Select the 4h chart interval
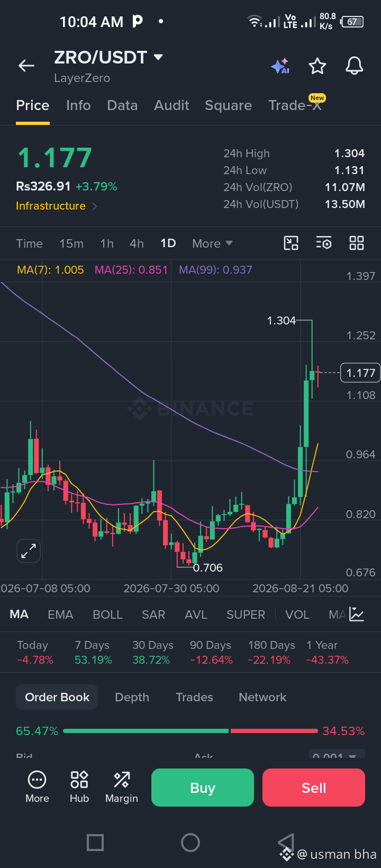Viewport: 381px width, 868px height. coord(137,243)
